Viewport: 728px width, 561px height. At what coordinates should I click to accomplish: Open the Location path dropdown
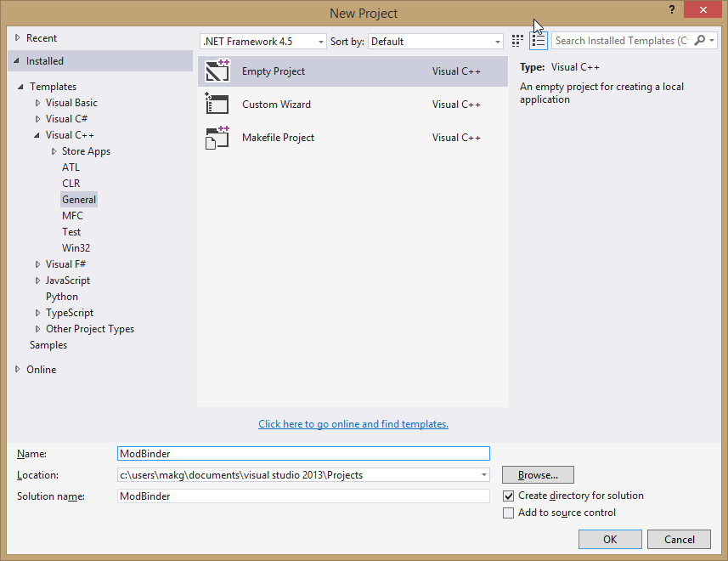pos(483,475)
